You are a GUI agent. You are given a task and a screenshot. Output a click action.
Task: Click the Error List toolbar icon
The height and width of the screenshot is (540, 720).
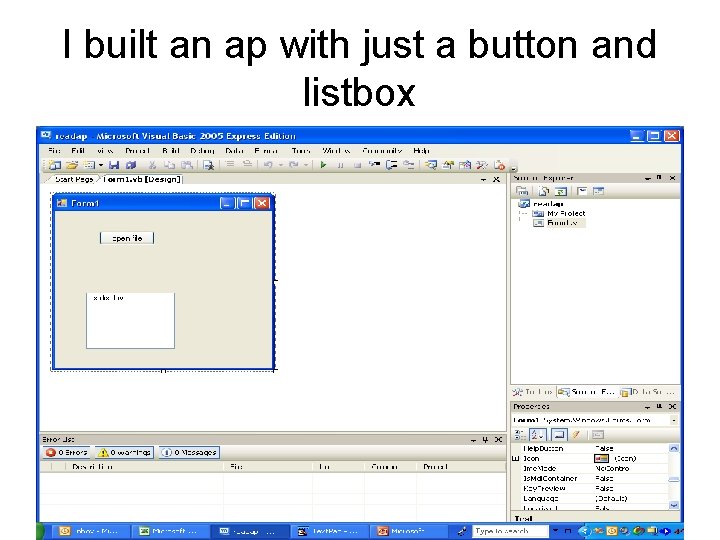pyautogui.click(x=499, y=165)
